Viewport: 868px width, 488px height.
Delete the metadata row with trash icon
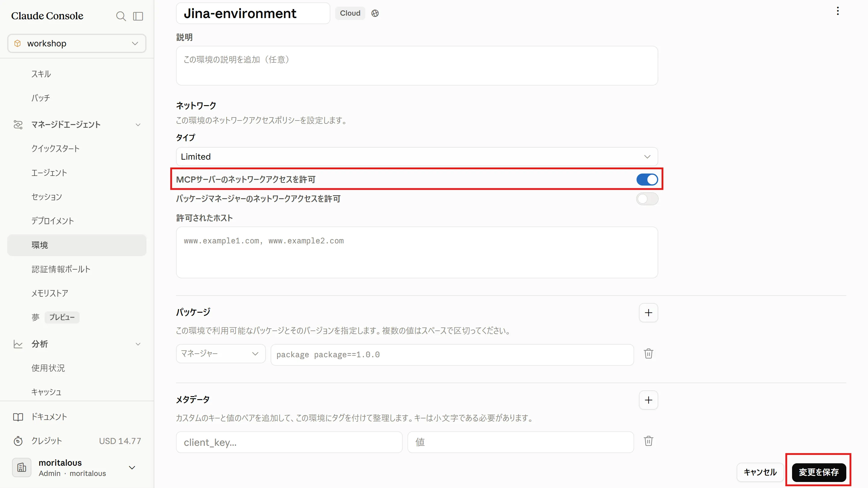(x=648, y=441)
